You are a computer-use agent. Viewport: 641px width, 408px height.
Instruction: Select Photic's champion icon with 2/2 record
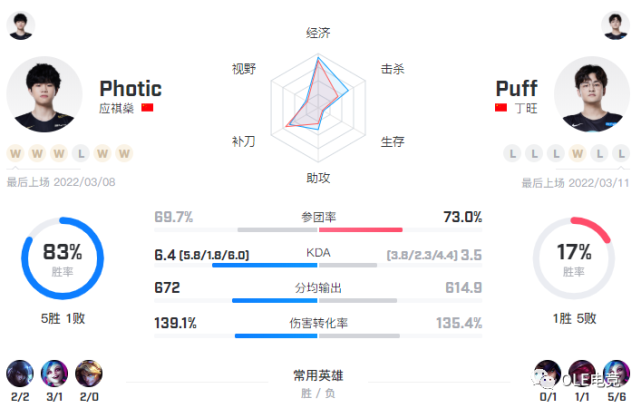20,373
